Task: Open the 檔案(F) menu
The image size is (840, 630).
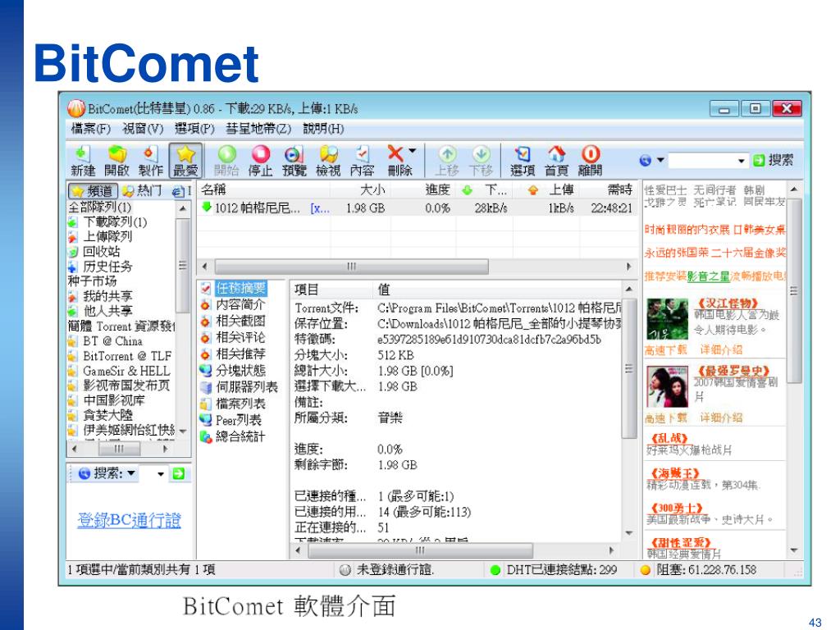Action: click(x=90, y=129)
